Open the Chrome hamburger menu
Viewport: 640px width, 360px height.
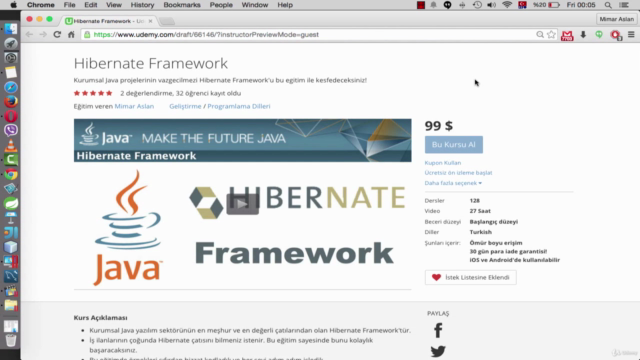[631, 35]
